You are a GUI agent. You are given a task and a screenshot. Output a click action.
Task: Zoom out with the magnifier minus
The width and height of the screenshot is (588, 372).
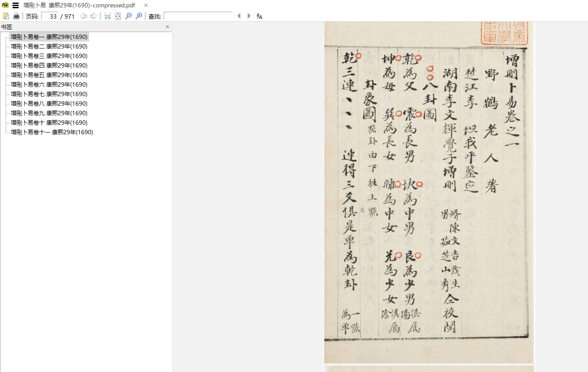click(x=128, y=16)
